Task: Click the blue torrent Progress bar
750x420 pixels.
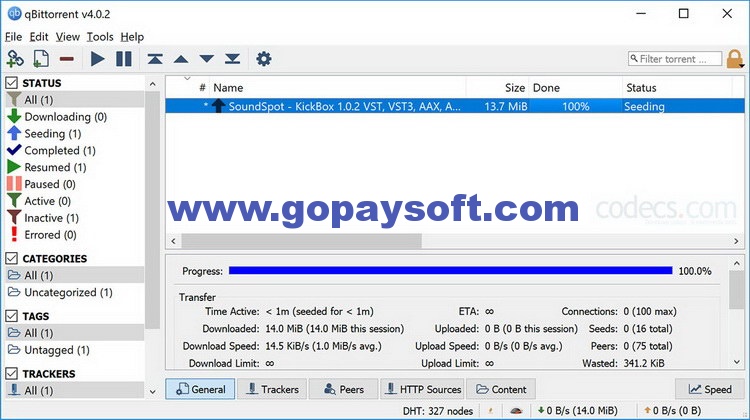Action: click(x=451, y=271)
